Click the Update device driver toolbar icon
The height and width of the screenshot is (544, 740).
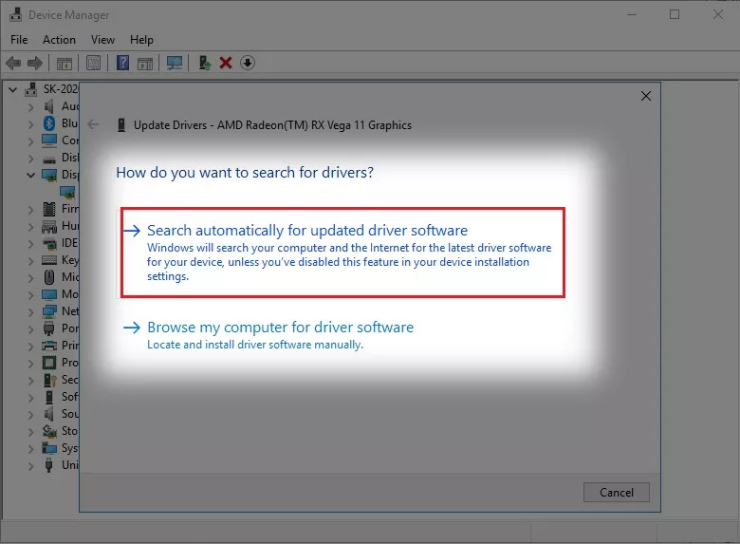tap(204, 63)
